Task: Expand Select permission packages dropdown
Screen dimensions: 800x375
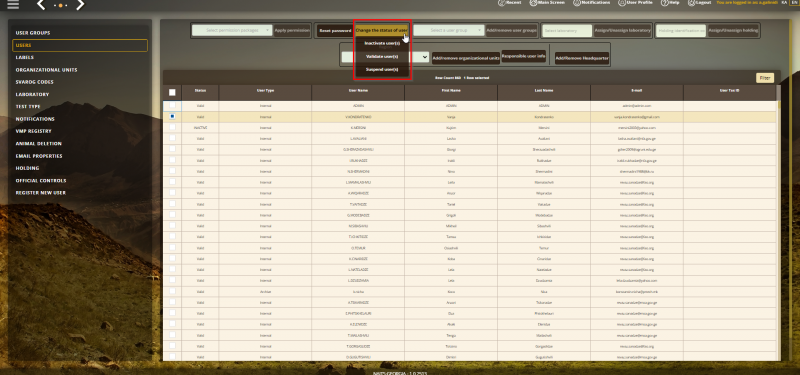Action: point(232,31)
